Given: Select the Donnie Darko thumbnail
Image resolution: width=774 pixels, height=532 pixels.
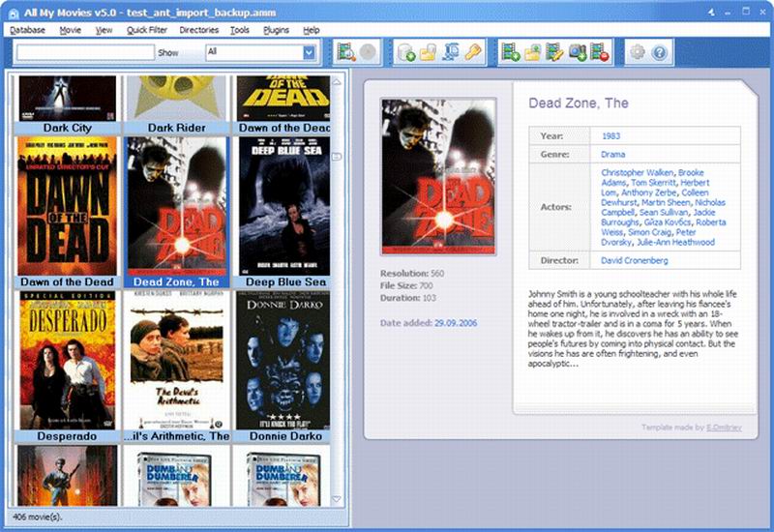Looking at the screenshot, I should pyautogui.click(x=283, y=367).
